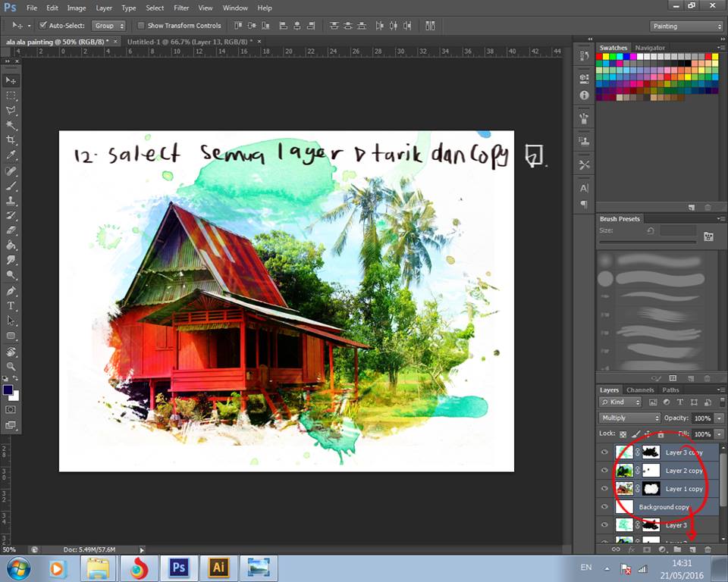728x582 pixels.
Task: Select the Crop tool
Action: click(11, 140)
